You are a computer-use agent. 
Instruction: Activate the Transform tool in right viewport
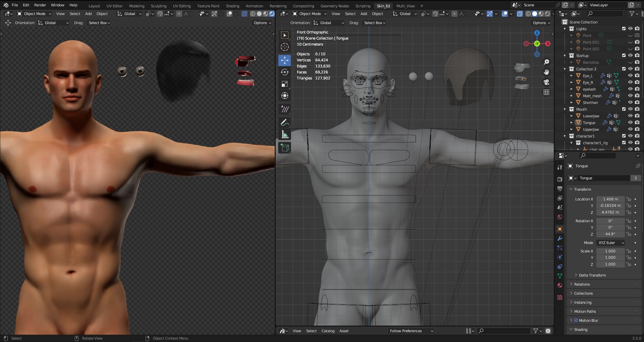click(x=285, y=96)
